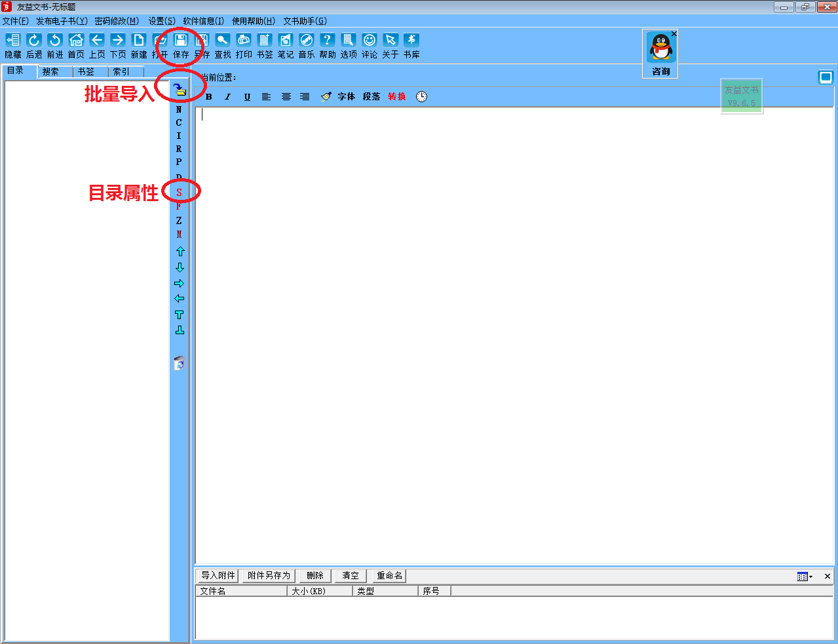Click the window icon above the editor's right corner
The height and width of the screenshot is (644, 838).
coord(826,77)
